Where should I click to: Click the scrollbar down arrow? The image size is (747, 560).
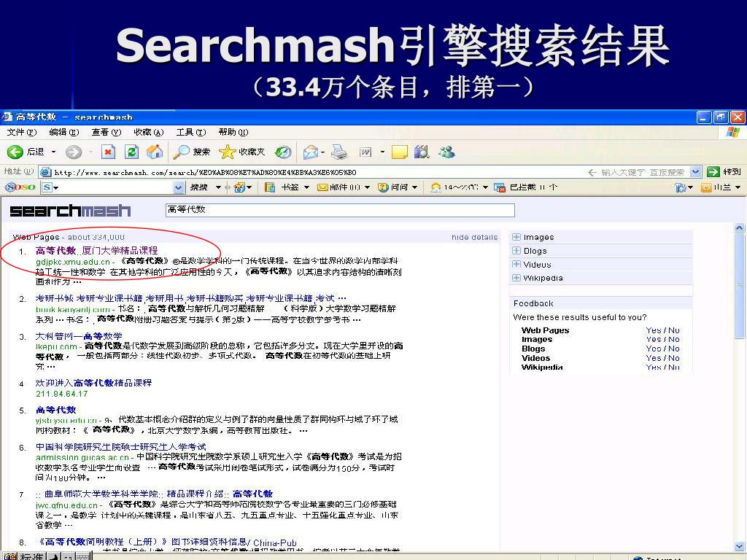click(740, 546)
